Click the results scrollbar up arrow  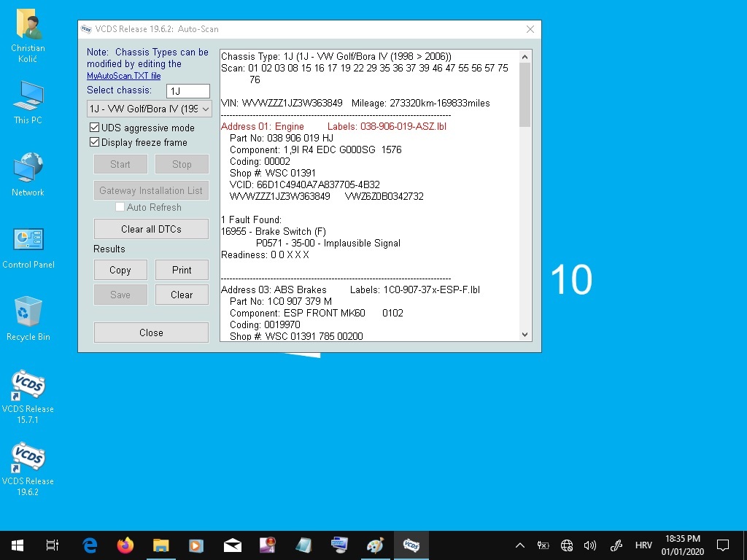[x=525, y=57]
